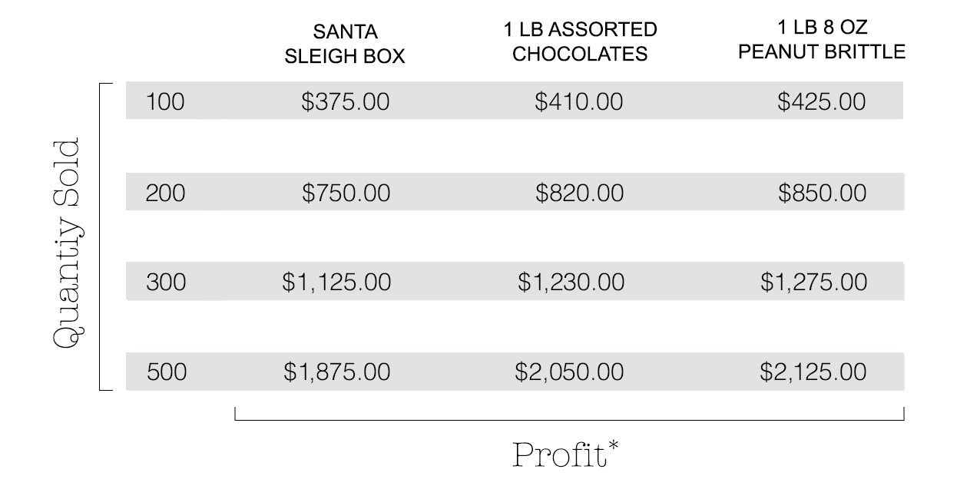Click the 1 LB Assorted Chocolates header
Image resolution: width=980 pixels, height=499 pixels.
580,42
